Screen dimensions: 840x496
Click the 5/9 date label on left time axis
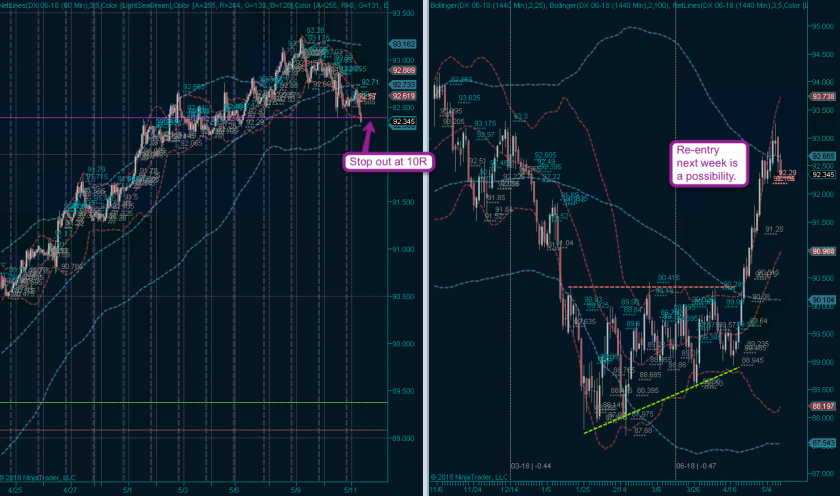coord(295,490)
